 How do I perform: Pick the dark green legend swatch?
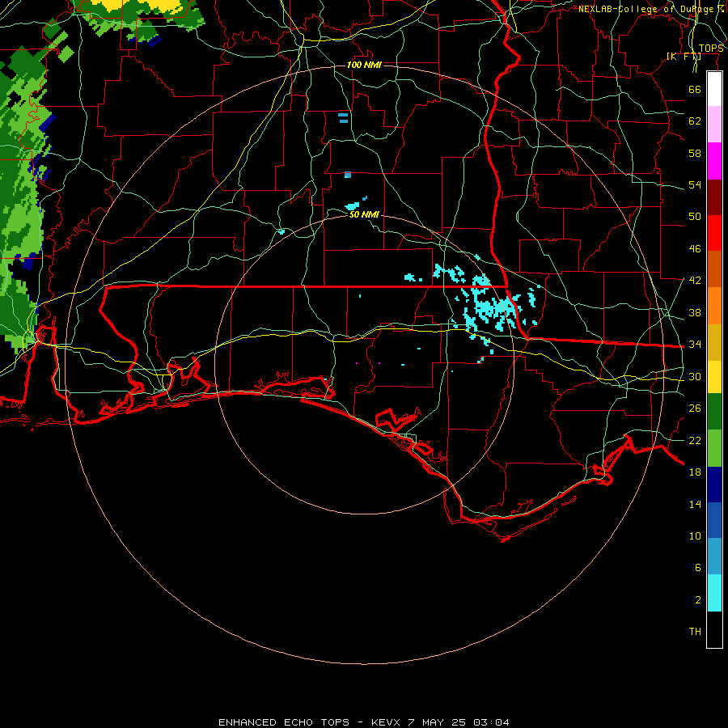(714, 412)
